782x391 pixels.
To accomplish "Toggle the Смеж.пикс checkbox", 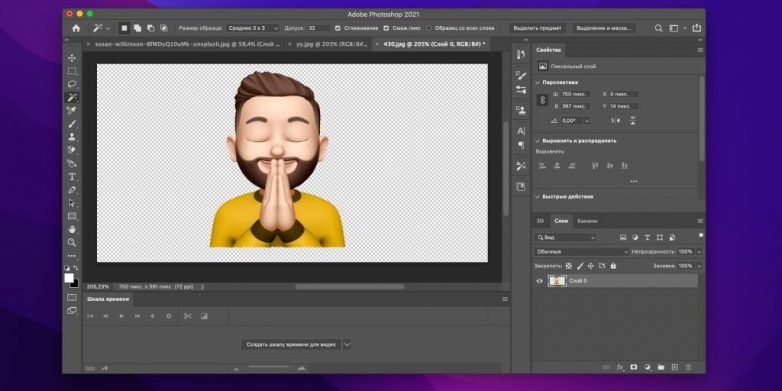I will [387, 28].
